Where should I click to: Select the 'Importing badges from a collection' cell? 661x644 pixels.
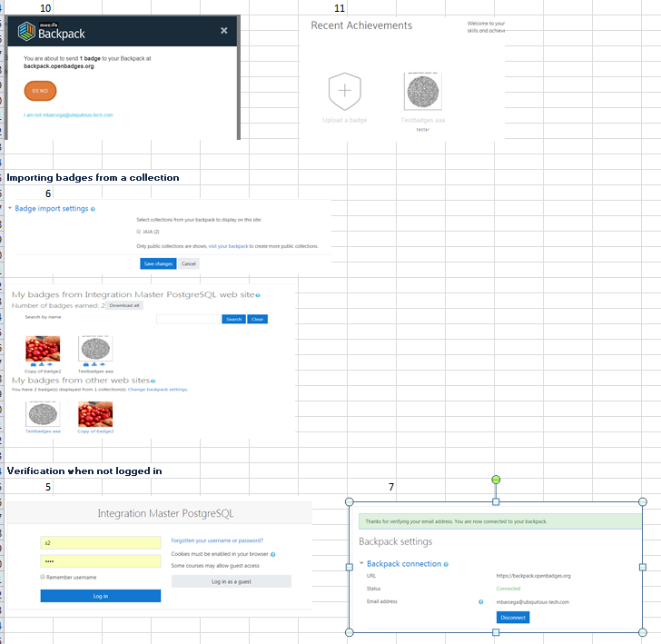click(x=93, y=177)
